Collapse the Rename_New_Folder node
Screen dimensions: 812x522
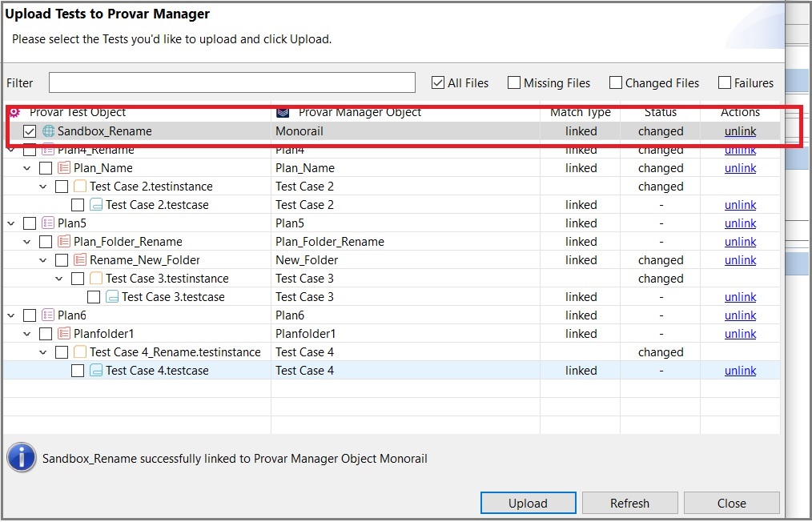pyautogui.click(x=43, y=260)
